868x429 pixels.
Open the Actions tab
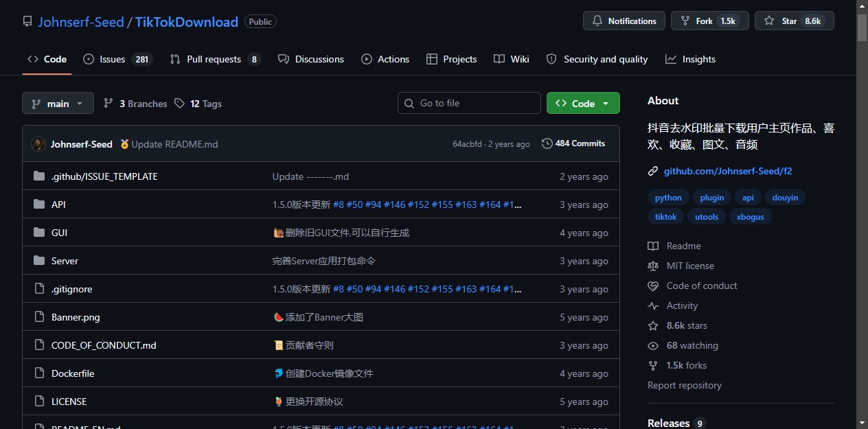[x=385, y=59]
